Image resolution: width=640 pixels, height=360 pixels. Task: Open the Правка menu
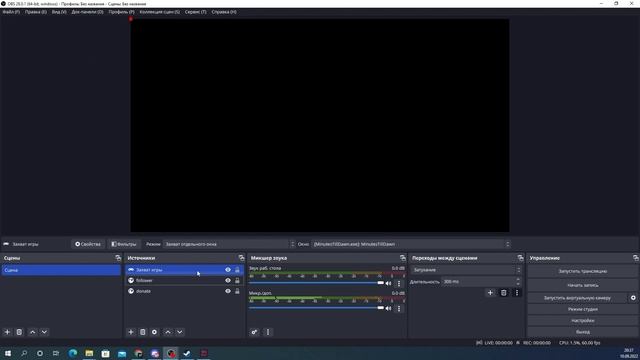pos(36,12)
